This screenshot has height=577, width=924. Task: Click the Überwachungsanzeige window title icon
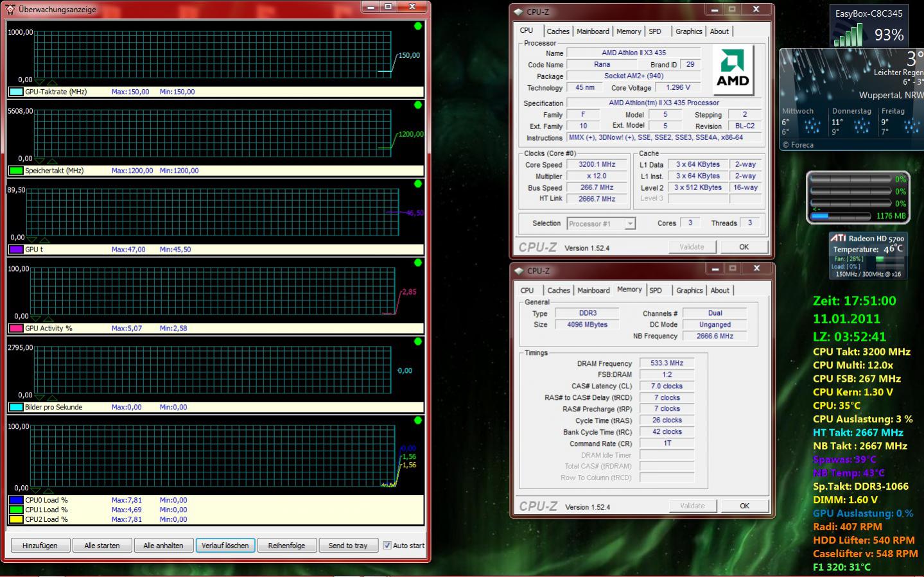pos(10,9)
